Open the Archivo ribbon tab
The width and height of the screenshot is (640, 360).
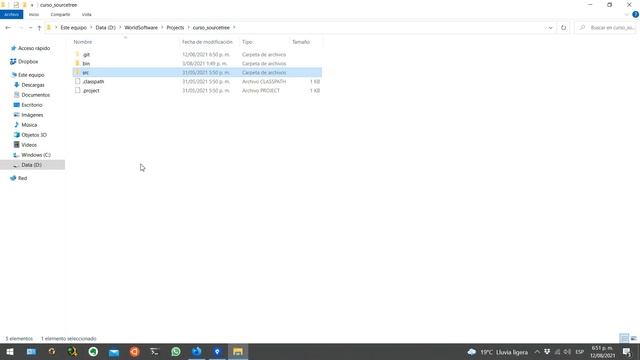(11, 14)
